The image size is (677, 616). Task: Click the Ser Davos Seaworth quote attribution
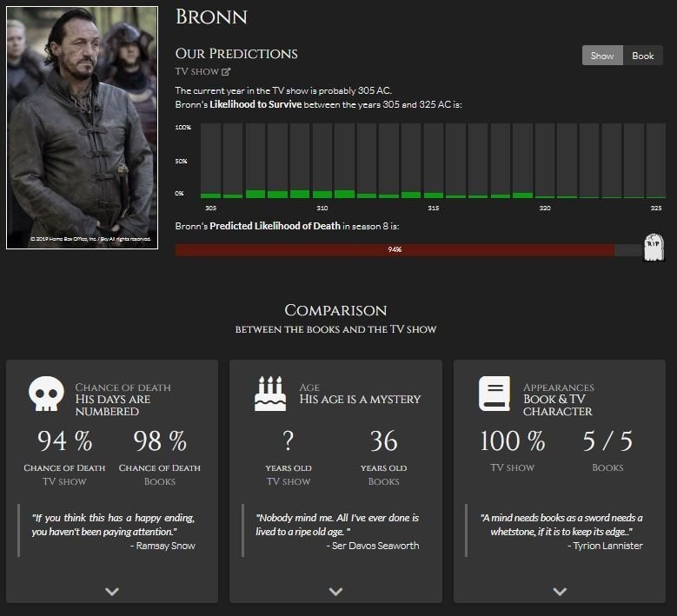click(373, 546)
